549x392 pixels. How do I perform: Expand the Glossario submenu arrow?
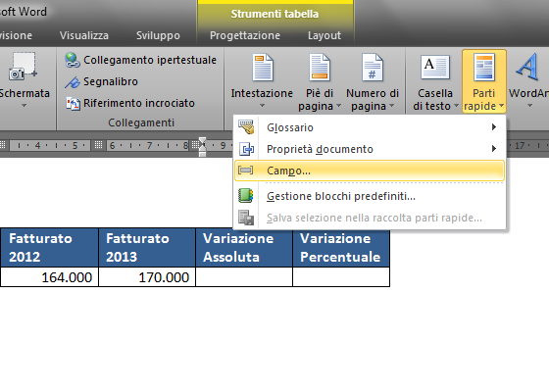tap(494, 127)
